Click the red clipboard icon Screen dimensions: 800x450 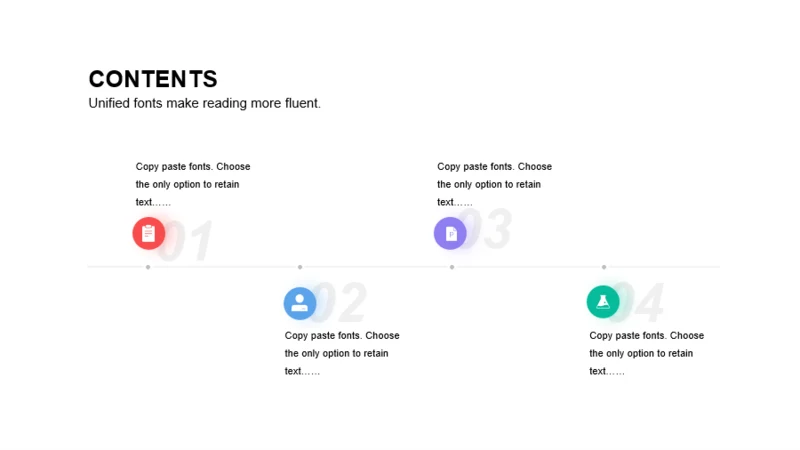coord(148,234)
